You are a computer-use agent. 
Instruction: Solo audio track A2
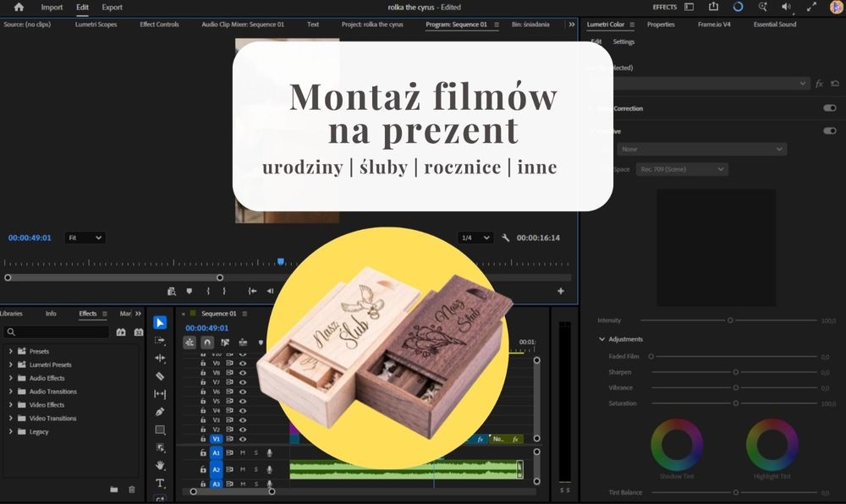point(256,469)
